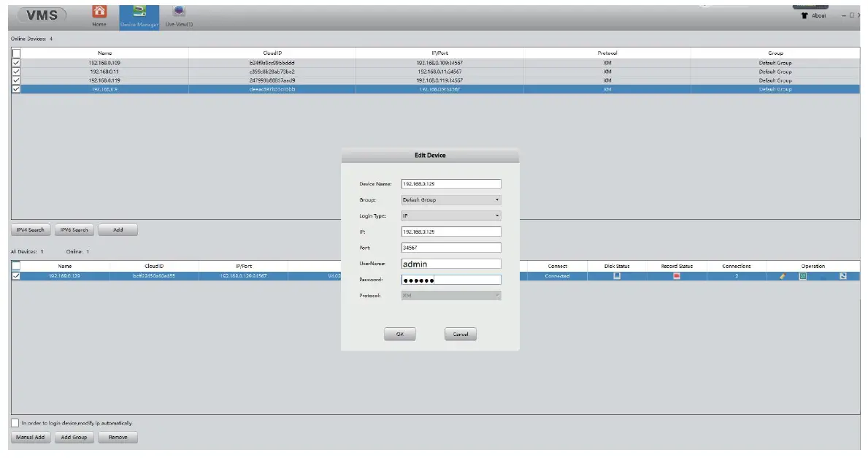Click the 192.168.0.129:34567 IP/Port cell
This screenshot has height=458, width=868.
point(244,276)
